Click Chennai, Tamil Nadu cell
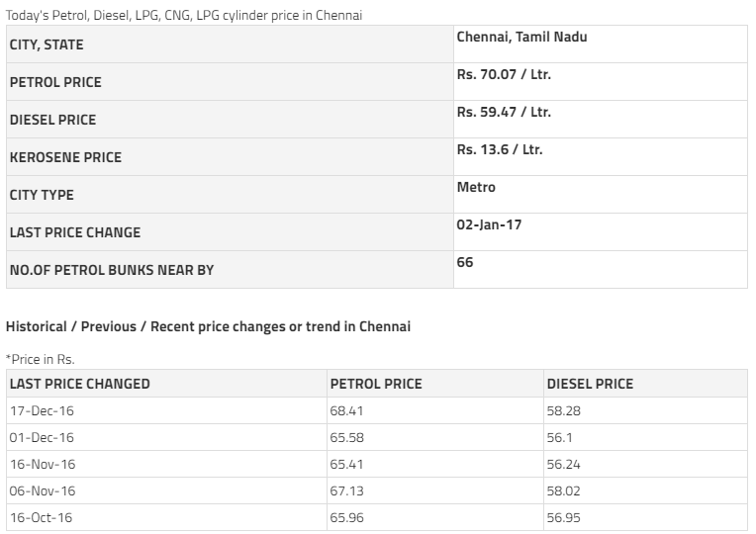Screen dimensions: 756x534 (522, 38)
